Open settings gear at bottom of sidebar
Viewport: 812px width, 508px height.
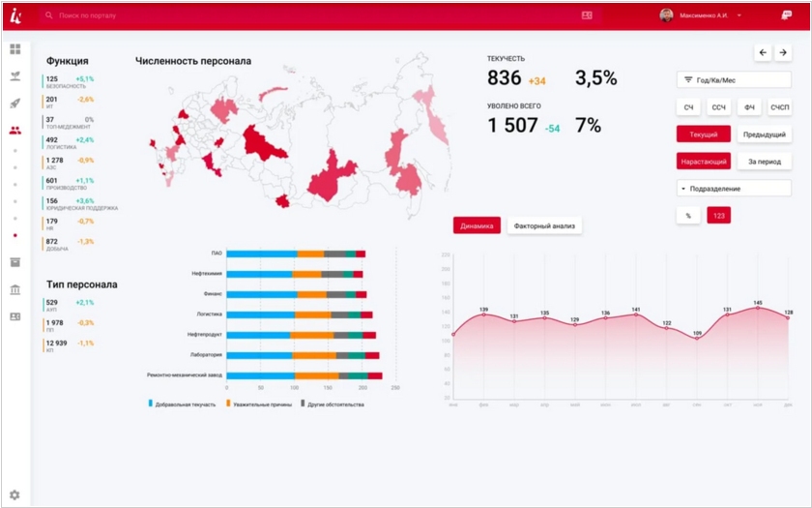pyautogui.click(x=14, y=494)
